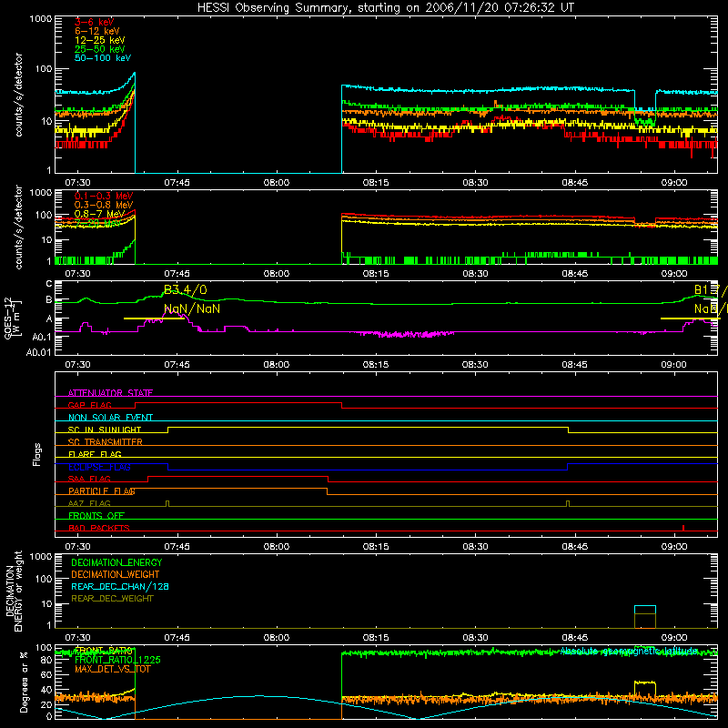Viewport: 728px width, 728px height.
Task: Click the HESSI Observing Summary title text
Action: pos(385,7)
